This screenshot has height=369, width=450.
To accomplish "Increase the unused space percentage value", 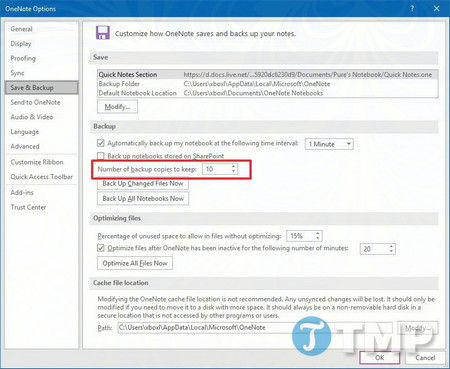I will (x=318, y=233).
